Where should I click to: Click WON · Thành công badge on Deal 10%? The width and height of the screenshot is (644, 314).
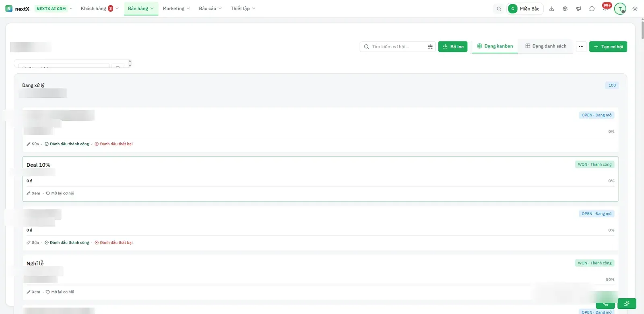pos(594,165)
